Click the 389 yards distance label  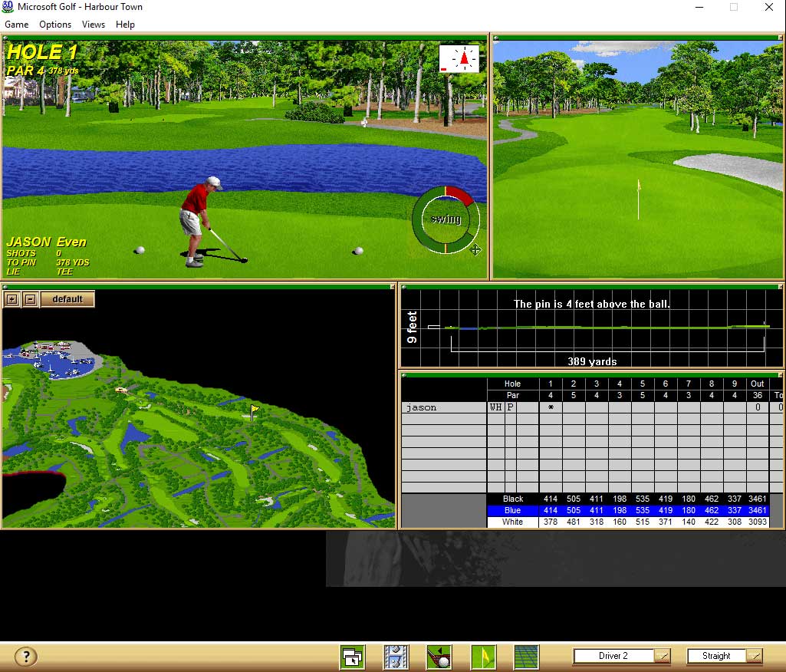(592, 361)
